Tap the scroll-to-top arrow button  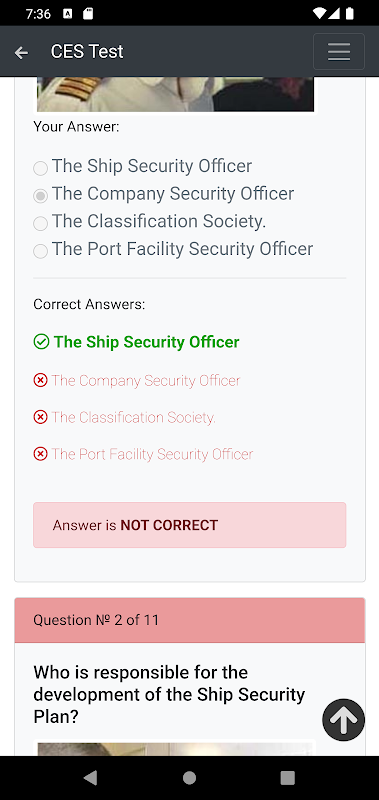[343, 719]
